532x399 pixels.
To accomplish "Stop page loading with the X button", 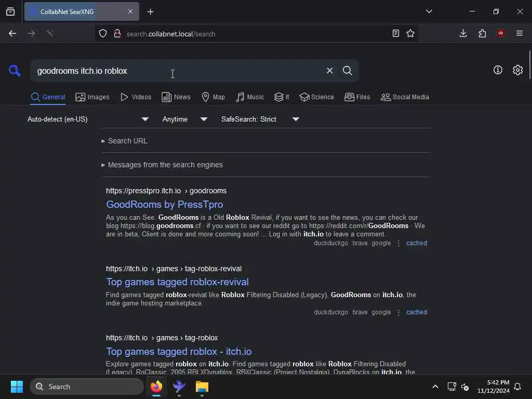I will (50, 33).
